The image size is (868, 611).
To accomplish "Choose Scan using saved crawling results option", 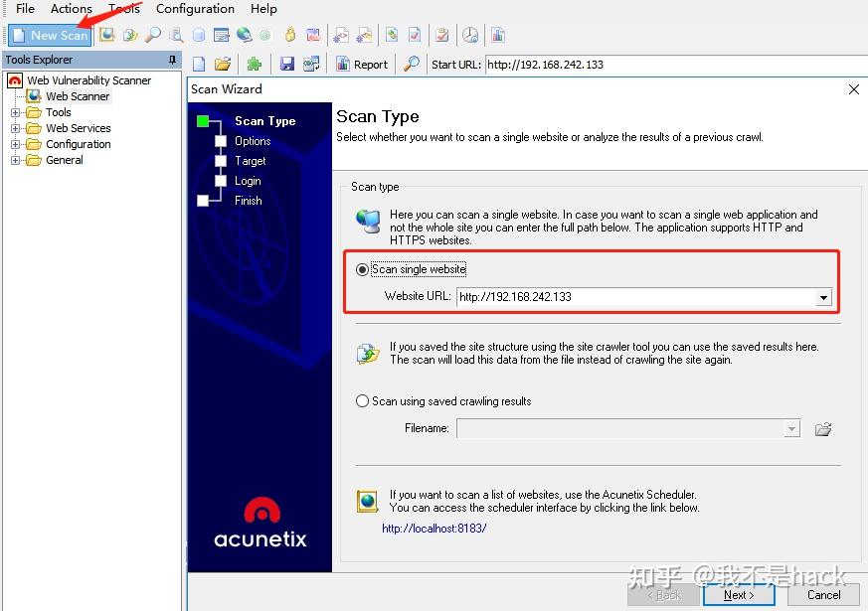I will 362,401.
